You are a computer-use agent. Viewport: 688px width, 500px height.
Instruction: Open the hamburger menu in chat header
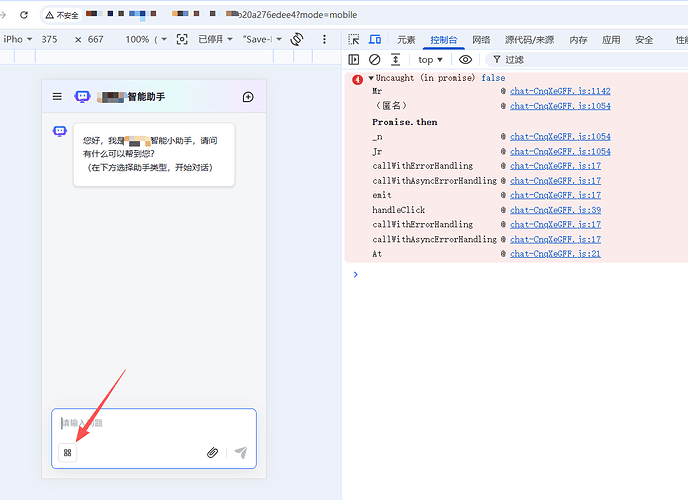(x=57, y=96)
